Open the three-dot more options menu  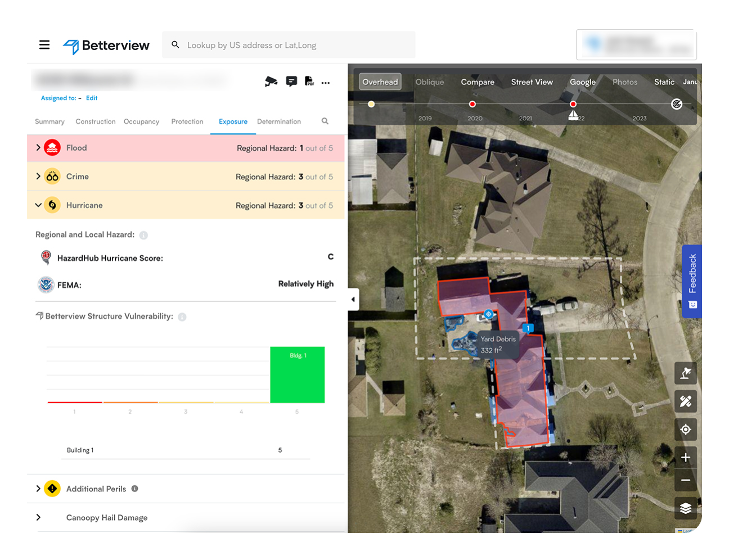[326, 83]
